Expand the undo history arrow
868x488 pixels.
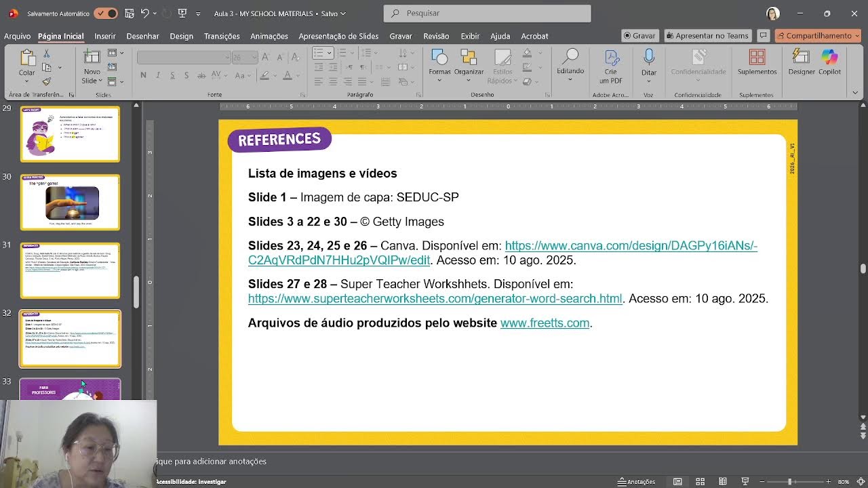[x=155, y=13]
